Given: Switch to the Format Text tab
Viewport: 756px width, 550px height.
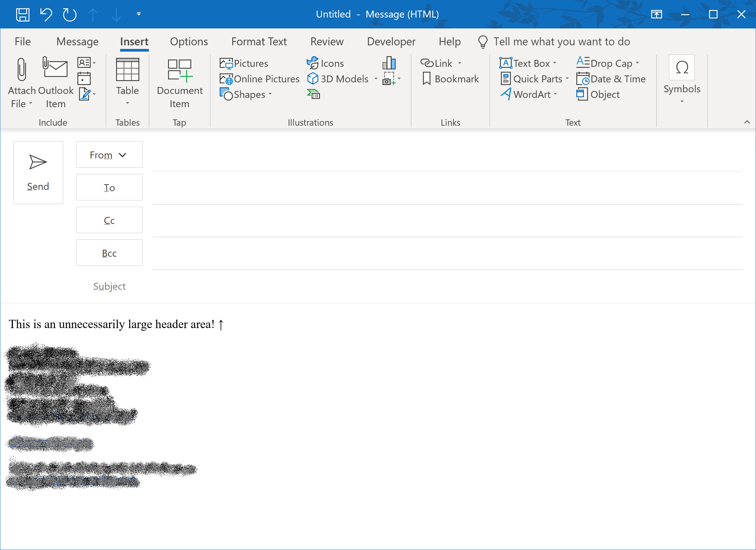Looking at the screenshot, I should [x=259, y=42].
